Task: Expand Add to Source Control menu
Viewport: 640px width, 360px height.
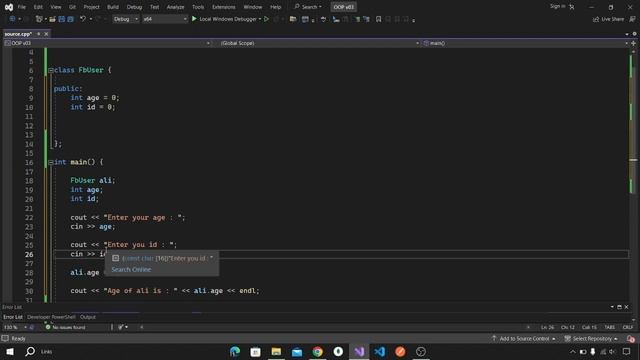Action: click(524, 339)
